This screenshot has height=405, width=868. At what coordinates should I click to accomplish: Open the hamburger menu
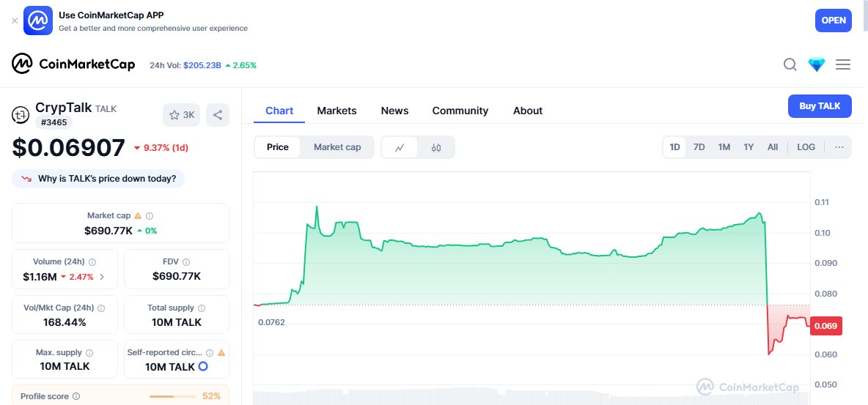(843, 64)
